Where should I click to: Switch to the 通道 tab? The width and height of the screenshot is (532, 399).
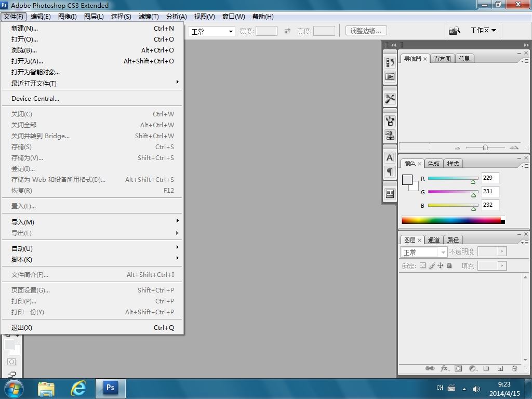coord(434,240)
